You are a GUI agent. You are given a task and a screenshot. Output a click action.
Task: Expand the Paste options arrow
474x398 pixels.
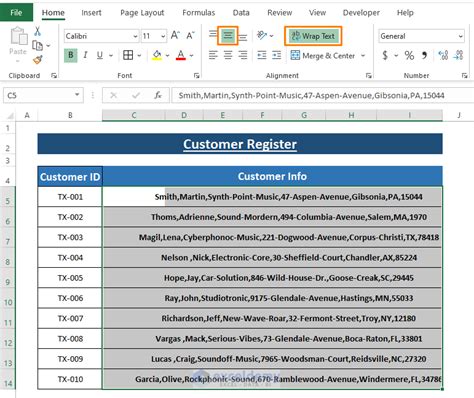click(x=18, y=61)
